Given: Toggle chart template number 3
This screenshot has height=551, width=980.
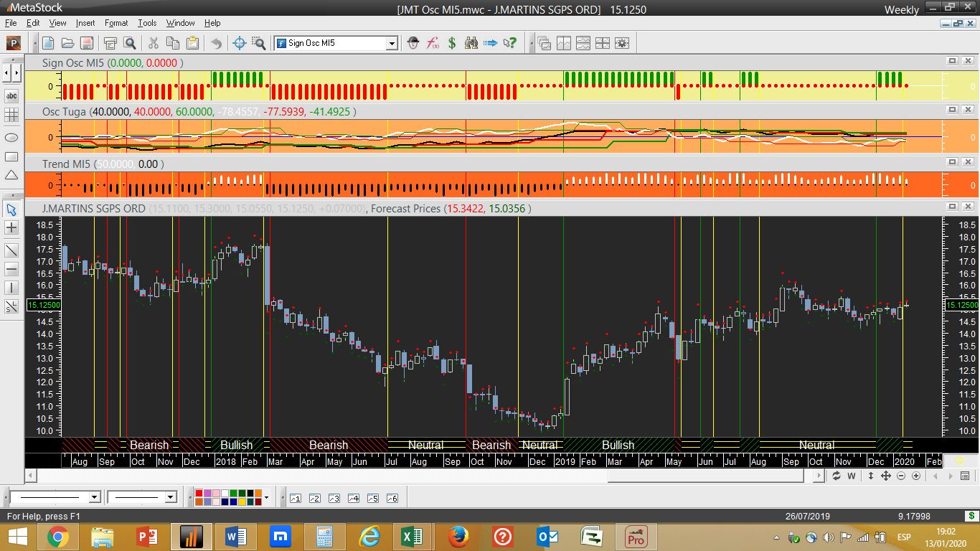Looking at the screenshot, I should tap(334, 498).
